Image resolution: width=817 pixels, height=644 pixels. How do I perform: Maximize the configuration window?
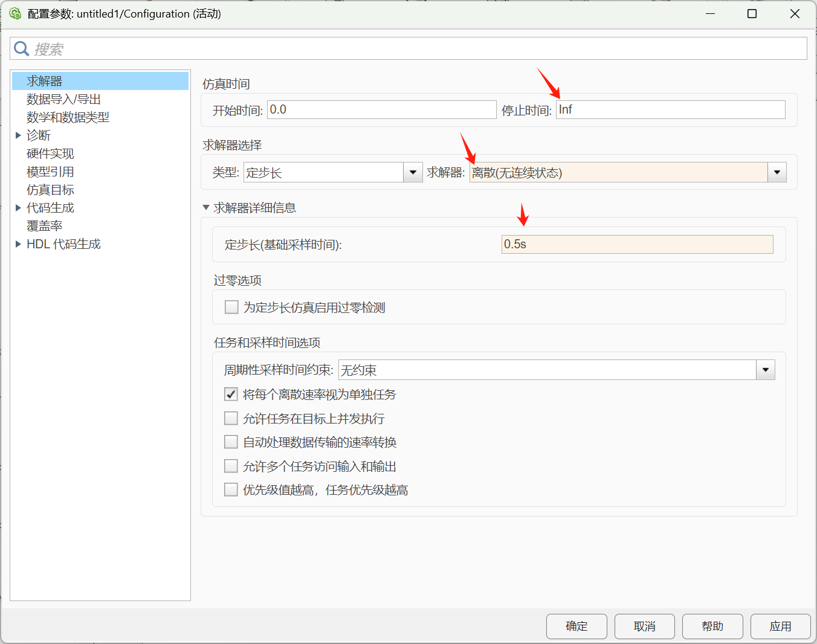click(752, 13)
